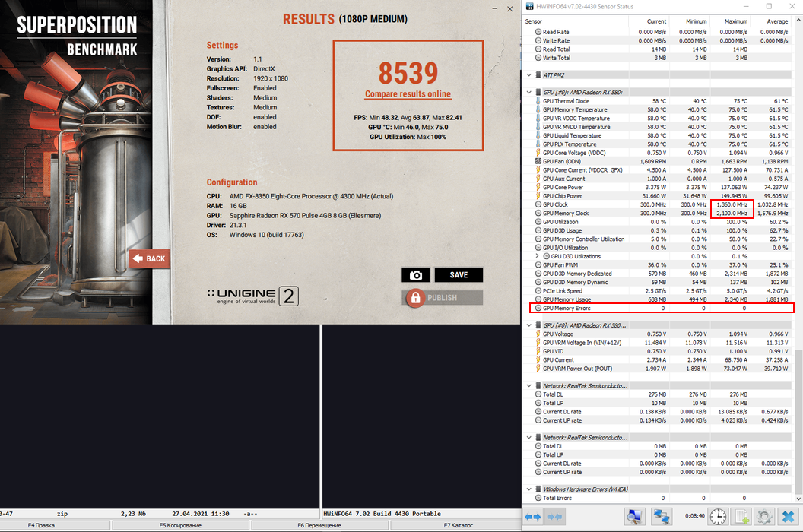Image resolution: width=803 pixels, height=532 pixels.
Task: Collapse the first Network: RealTek Semiconducto... group
Action: pyautogui.click(x=529, y=385)
